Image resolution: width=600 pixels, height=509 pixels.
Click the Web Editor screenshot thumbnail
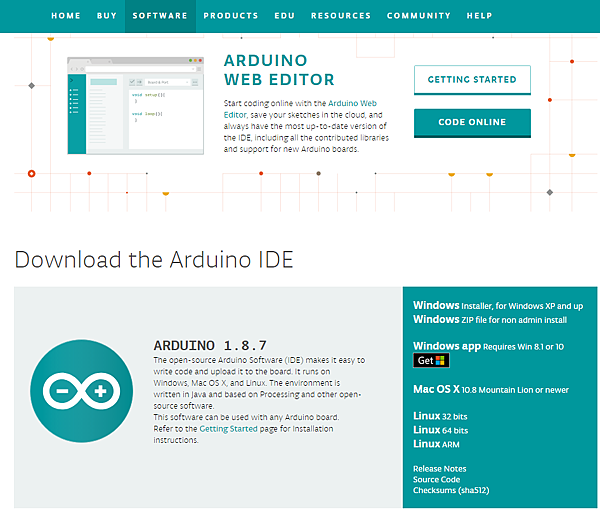135,106
